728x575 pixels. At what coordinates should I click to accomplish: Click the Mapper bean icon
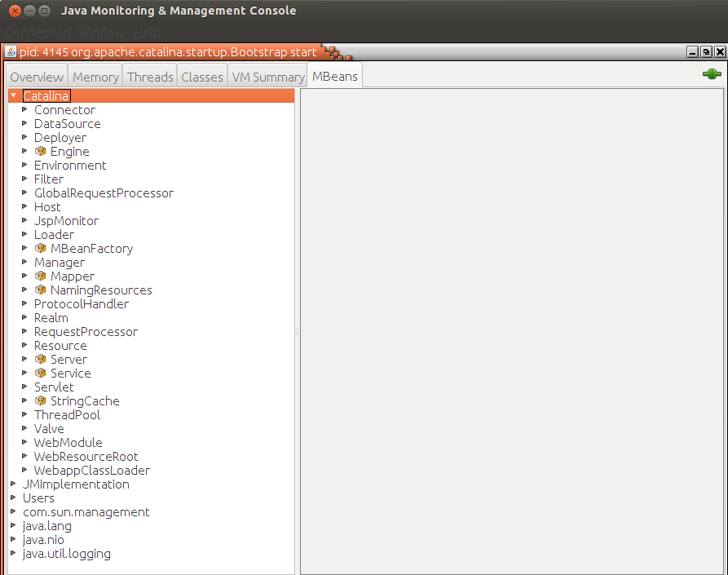pyautogui.click(x=41, y=276)
